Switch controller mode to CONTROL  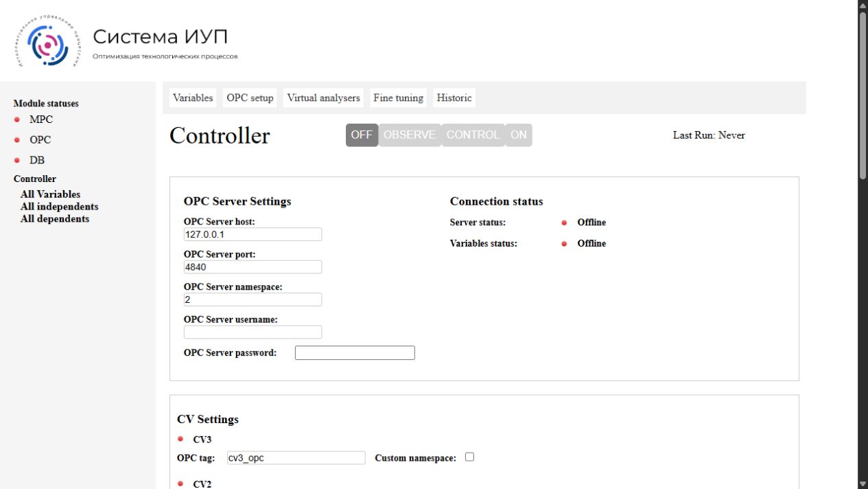point(473,135)
